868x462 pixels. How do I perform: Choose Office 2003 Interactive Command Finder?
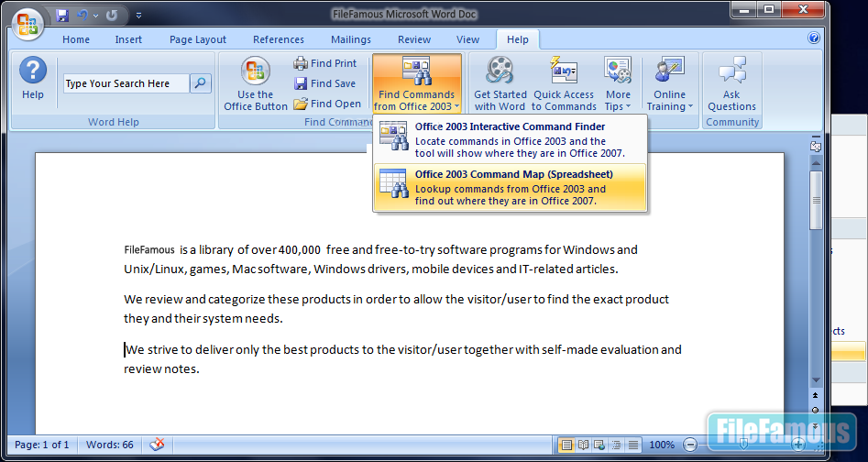click(x=510, y=139)
